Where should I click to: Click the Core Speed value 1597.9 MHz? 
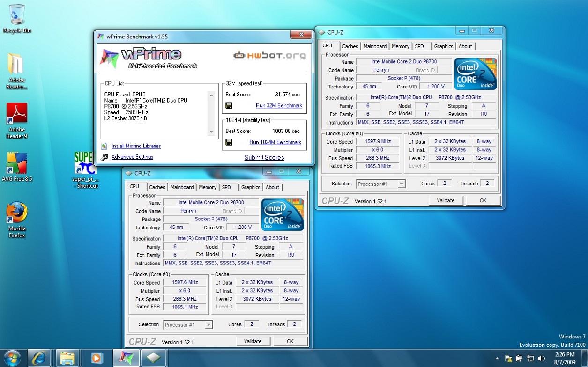click(378, 142)
